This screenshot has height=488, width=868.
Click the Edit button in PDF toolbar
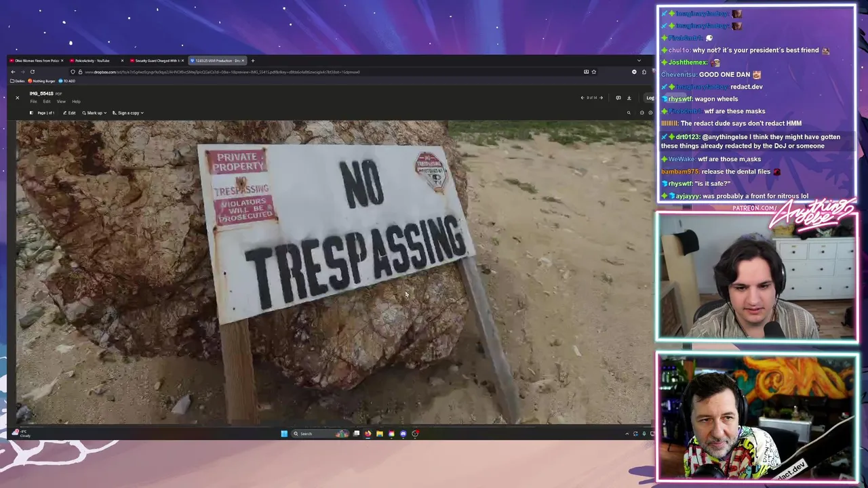69,113
